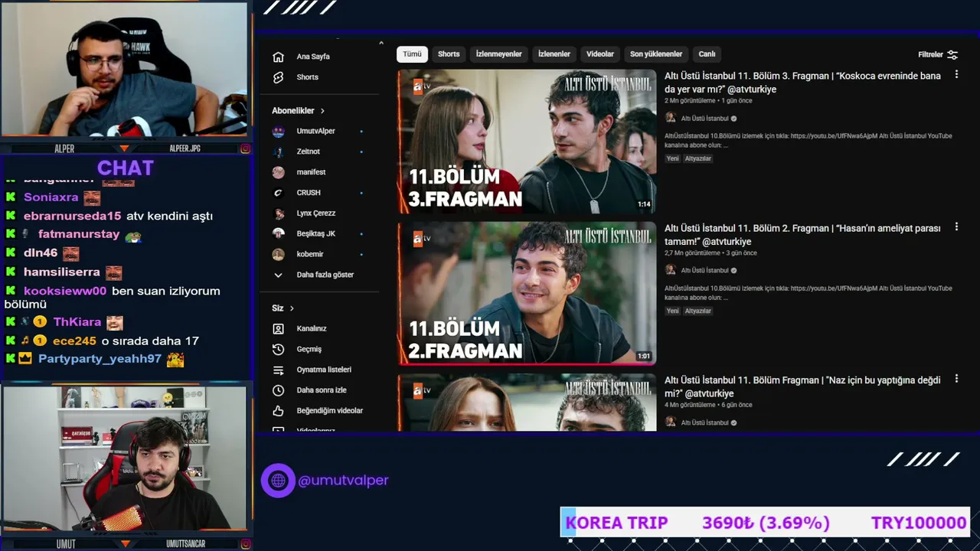Click the Ana Sayfa label in sidebar
This screenshot has width=980, height=551.
point(313,57)
